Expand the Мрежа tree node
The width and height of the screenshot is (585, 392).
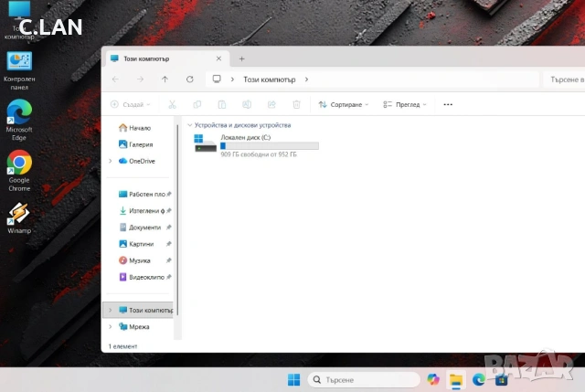(111, 327)
